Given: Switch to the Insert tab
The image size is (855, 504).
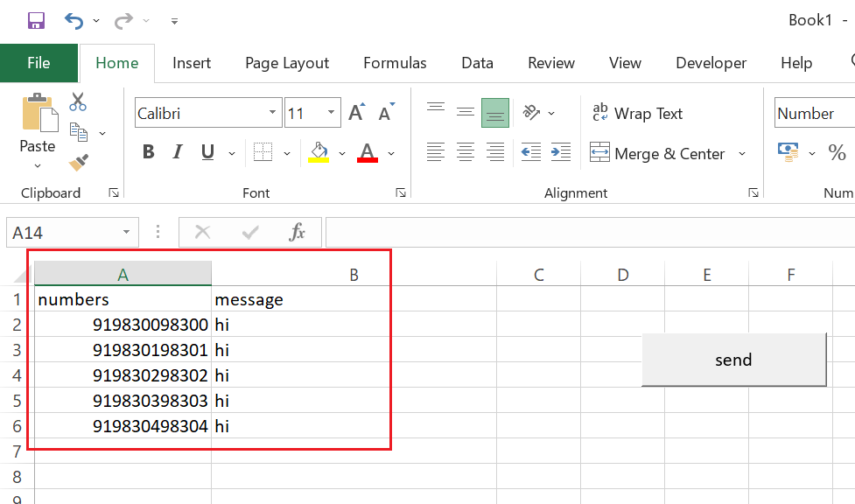Looking at the screenshot, I should pyautogui.click(x=192, y=63).
